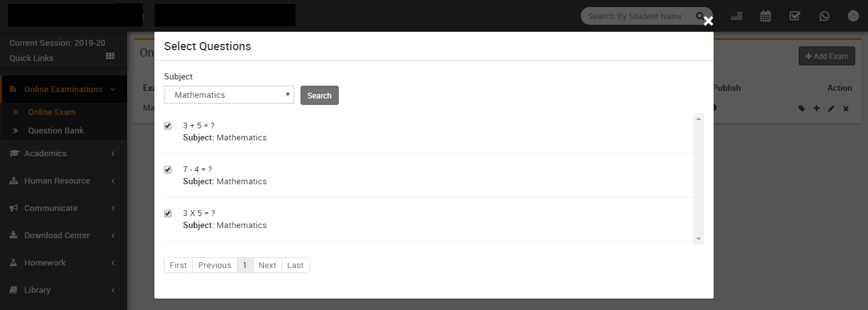
Task: Uncheck the '3 + 5 = ?' question
Action: click(168, 126)
